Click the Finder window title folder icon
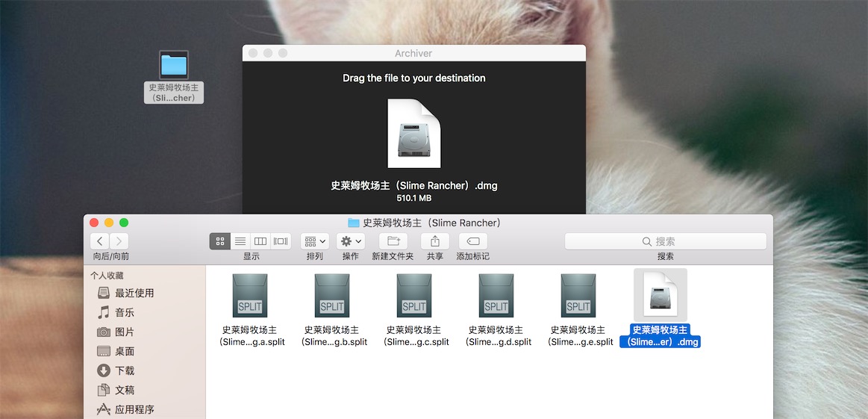Viewport: 868px width, 419px height. coord(354,223)
